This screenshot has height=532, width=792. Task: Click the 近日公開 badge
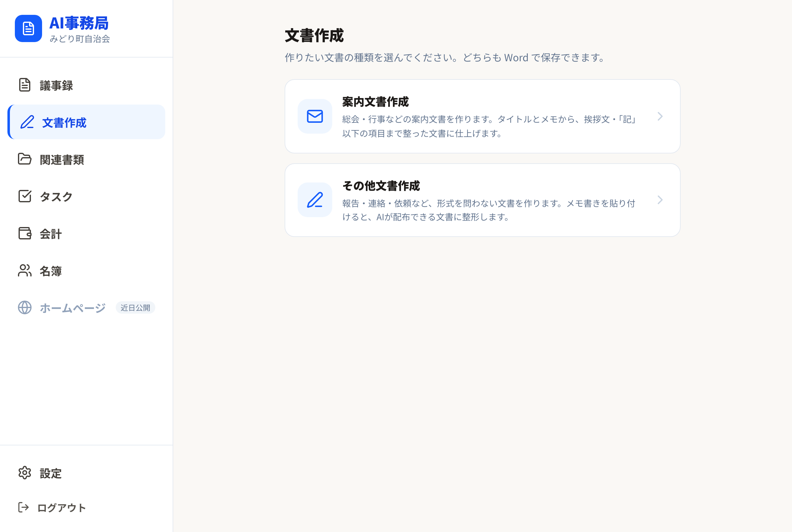tap(136, 308)
